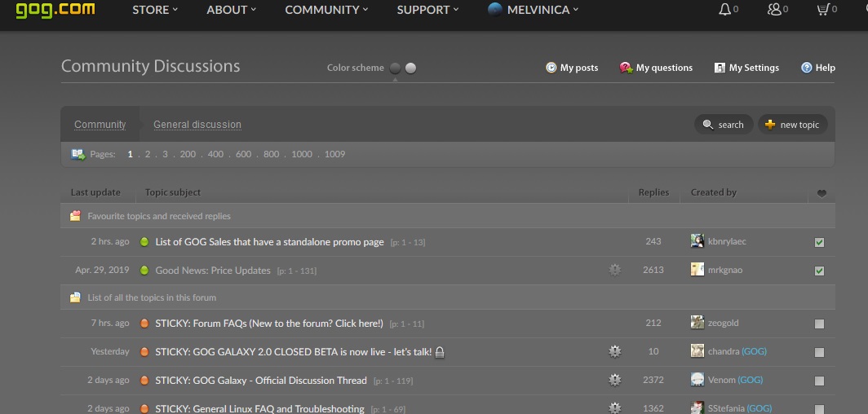Image resolution: width=868 pixels, height=414 pixels.
Task: Open the friends icon in header
Action: [774, 10]
